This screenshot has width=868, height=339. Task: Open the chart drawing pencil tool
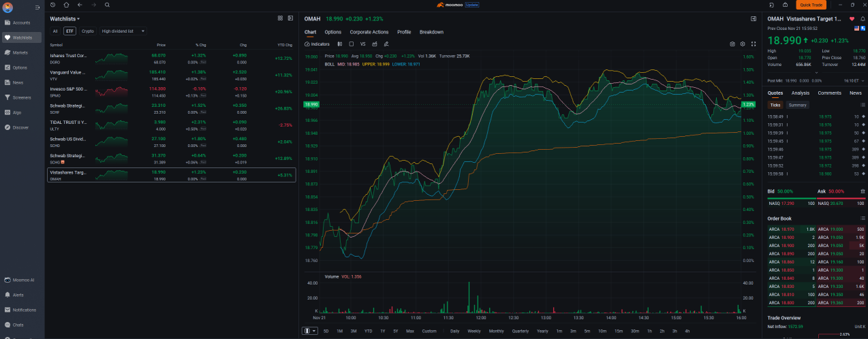(386, 44)
